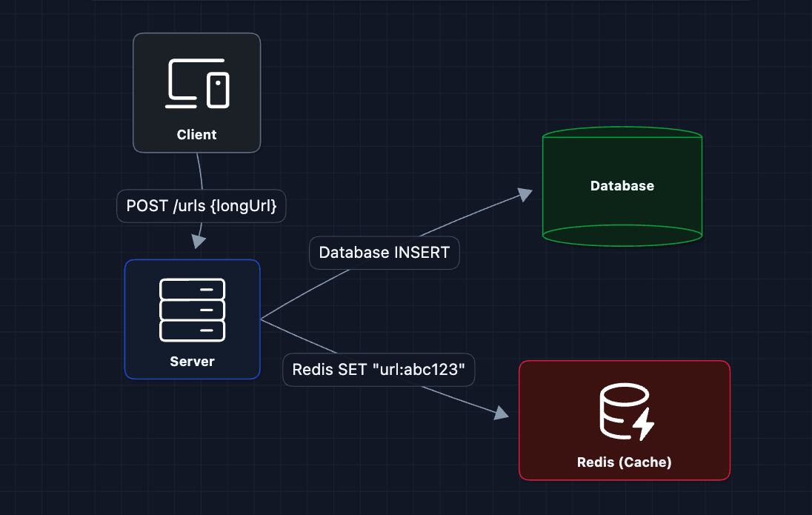Click the Redis SET "url:abc123" edge label

click(379, 370)
